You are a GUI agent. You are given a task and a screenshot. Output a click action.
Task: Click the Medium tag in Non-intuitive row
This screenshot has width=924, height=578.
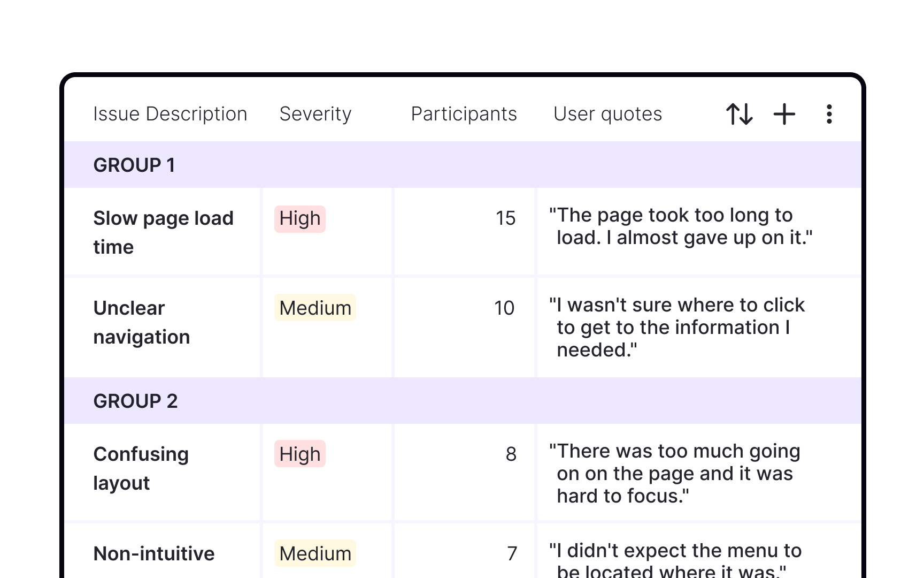(315, 553)
